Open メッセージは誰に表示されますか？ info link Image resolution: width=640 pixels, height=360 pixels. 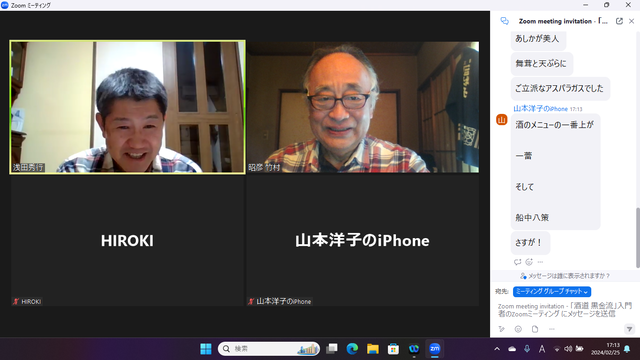[x=565, y=276]
